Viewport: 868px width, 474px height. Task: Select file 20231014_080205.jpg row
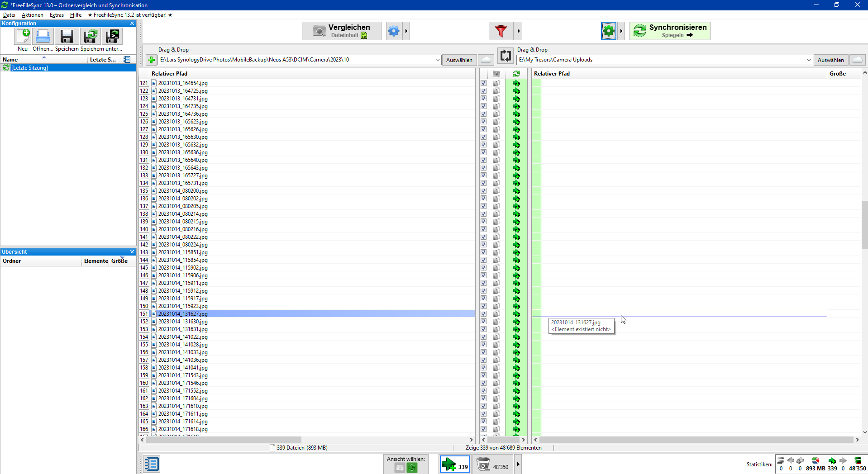312,206
